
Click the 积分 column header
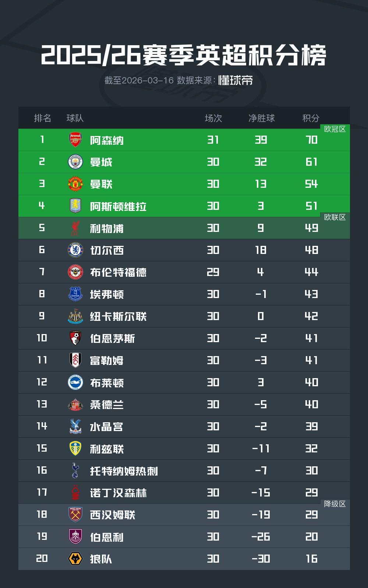(311, 118)
